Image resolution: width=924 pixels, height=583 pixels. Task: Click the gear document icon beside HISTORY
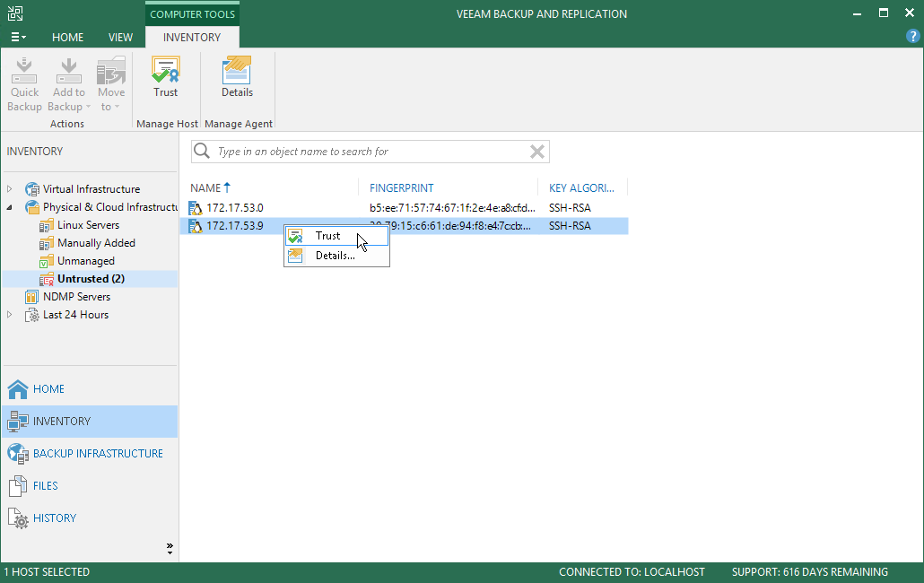click(x=18, y=518)
